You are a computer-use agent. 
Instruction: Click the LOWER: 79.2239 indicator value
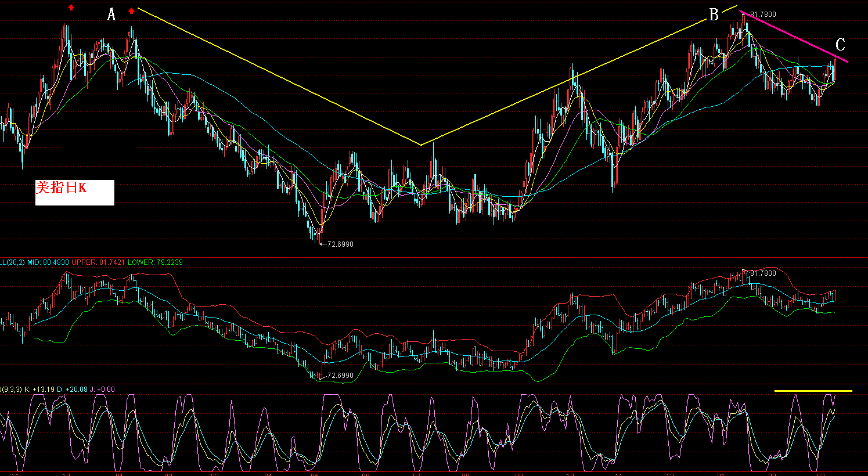pyautogui.click(x=155, y=262)
